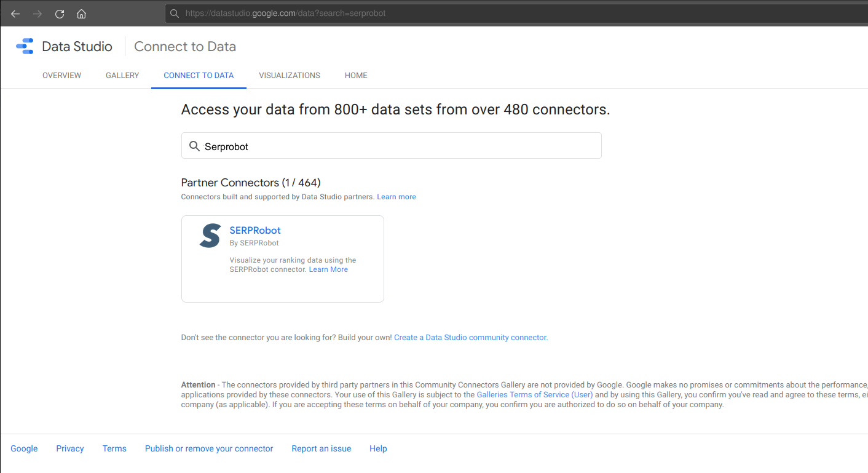Select the Connect to Data tab
The image size is (868, 473).
click(x=199, y=75)
